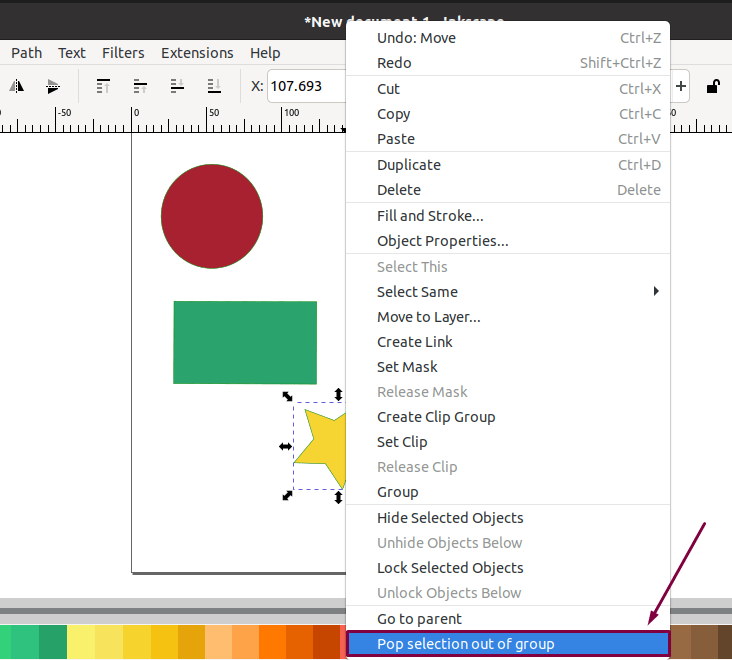This screenshot has width=732, height=660.
Task: Choose Set Mask option
Action: point(508,367)
